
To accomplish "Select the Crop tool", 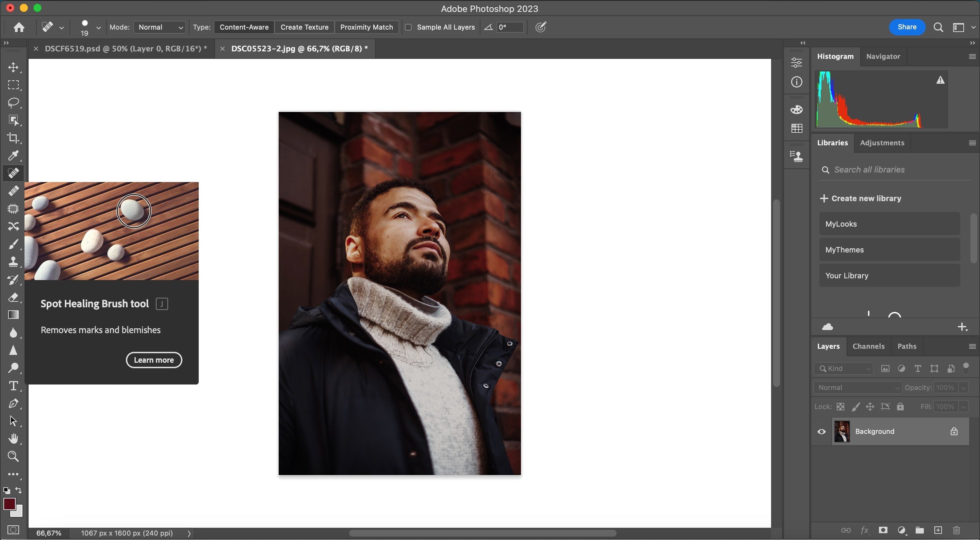I will 13,138.
